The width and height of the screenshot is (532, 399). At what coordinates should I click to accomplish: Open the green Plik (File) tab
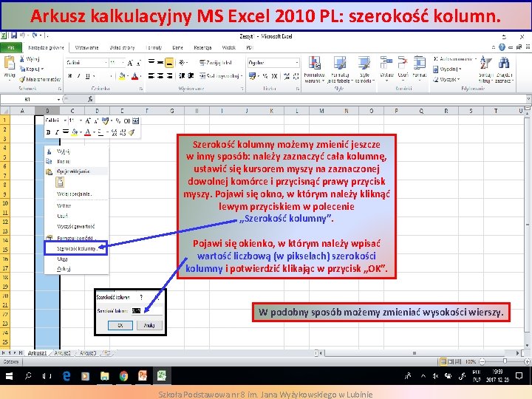tap(11, 47)
